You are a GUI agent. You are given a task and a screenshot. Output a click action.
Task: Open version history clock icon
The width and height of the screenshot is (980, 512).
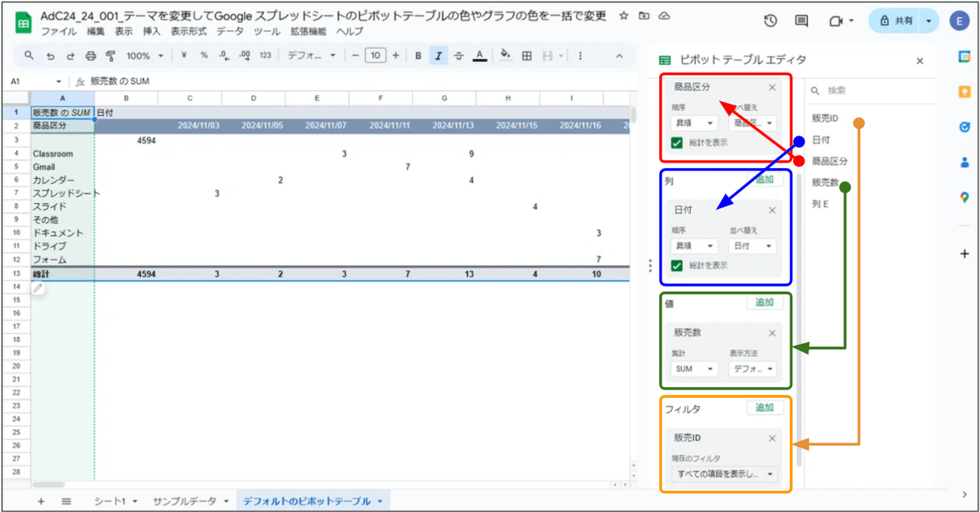click(x=770, y=21)
